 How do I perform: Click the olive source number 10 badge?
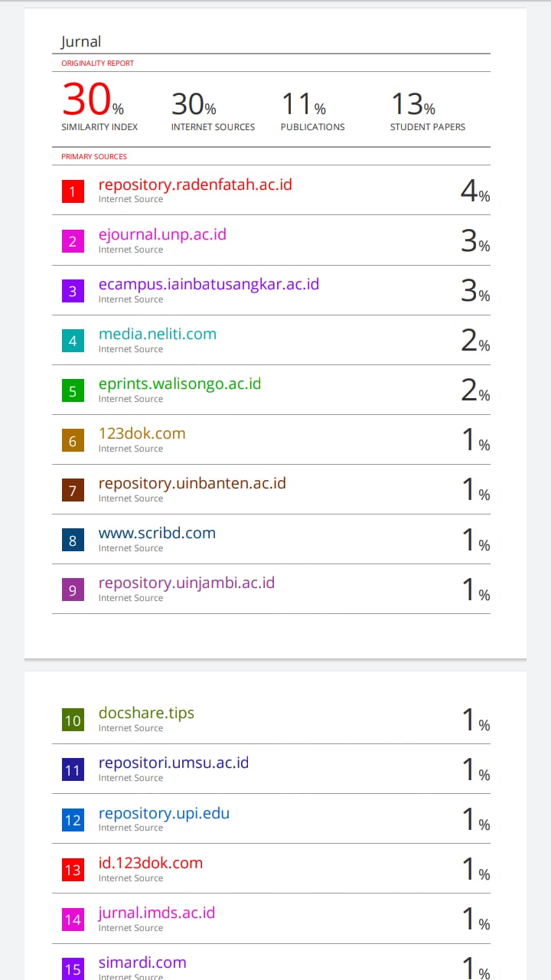tap(73, 720)
